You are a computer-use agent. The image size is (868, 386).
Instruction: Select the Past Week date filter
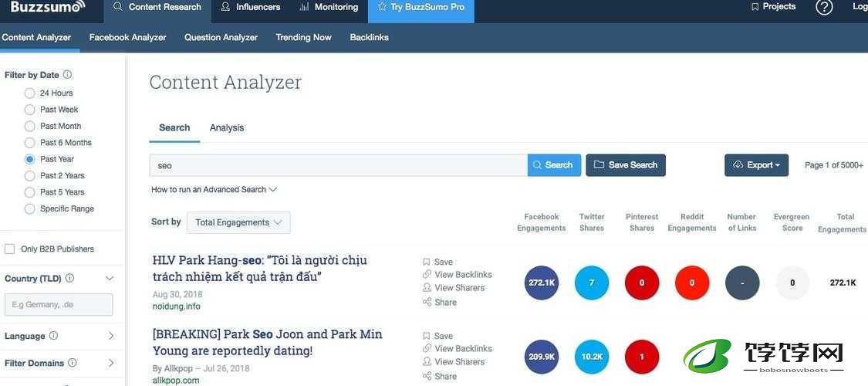(30, 110)
